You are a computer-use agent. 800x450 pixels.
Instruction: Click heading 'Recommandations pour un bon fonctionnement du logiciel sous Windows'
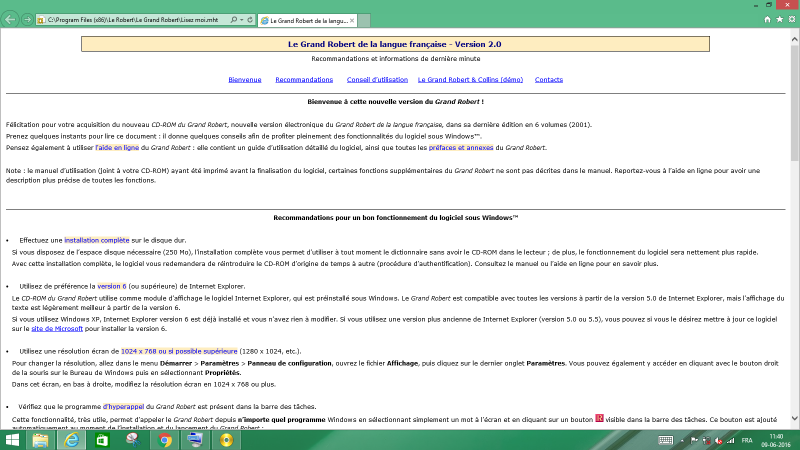pos(395,217)
